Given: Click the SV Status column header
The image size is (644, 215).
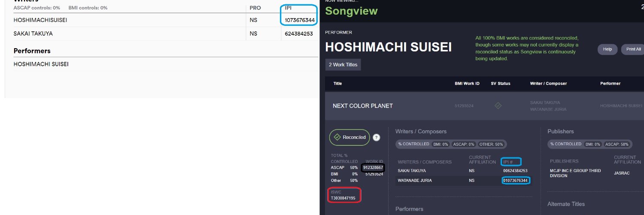Looking at the screenshot, I should click(x=501, y=83).
